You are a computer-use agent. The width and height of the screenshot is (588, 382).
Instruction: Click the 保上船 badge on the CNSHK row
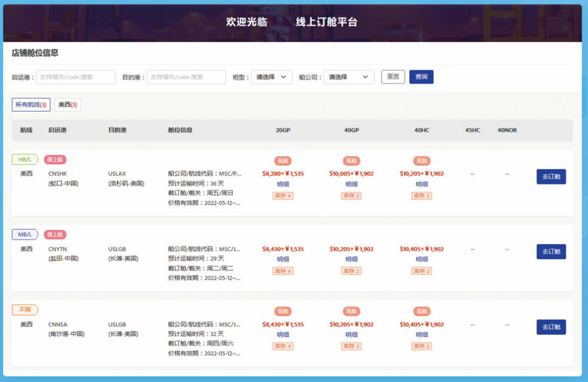point(55,159)
